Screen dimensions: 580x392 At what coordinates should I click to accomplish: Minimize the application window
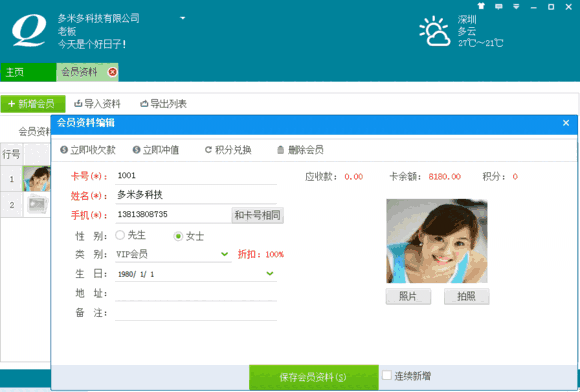pyautogui.click(x=533, y=7)
